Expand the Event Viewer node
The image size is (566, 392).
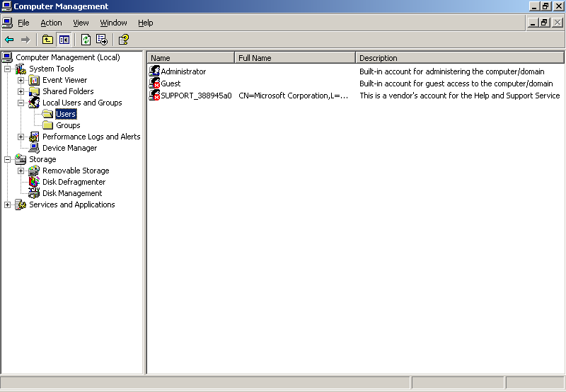click(21, 80)
